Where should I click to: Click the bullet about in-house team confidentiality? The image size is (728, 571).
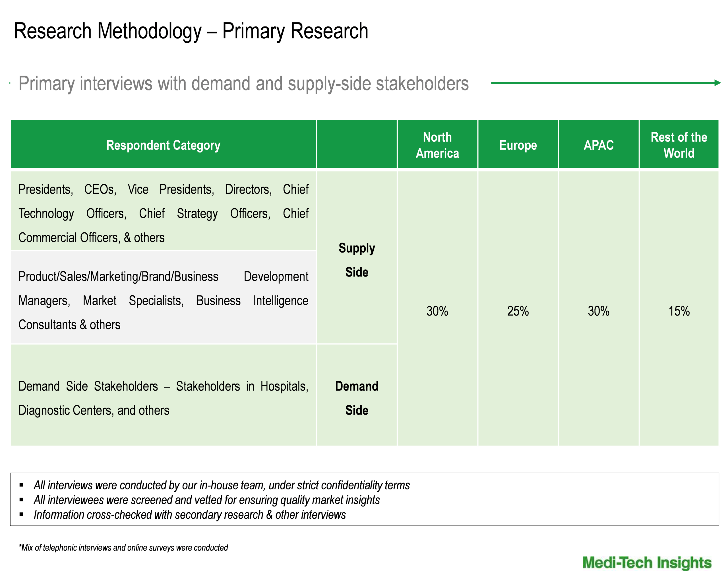coord(222,485)
